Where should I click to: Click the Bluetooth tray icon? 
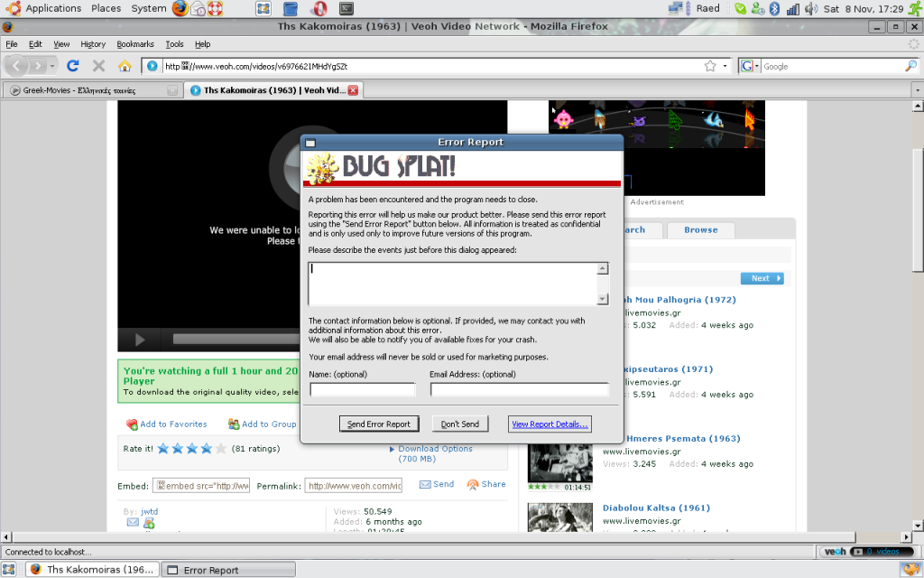click(775, 8)
